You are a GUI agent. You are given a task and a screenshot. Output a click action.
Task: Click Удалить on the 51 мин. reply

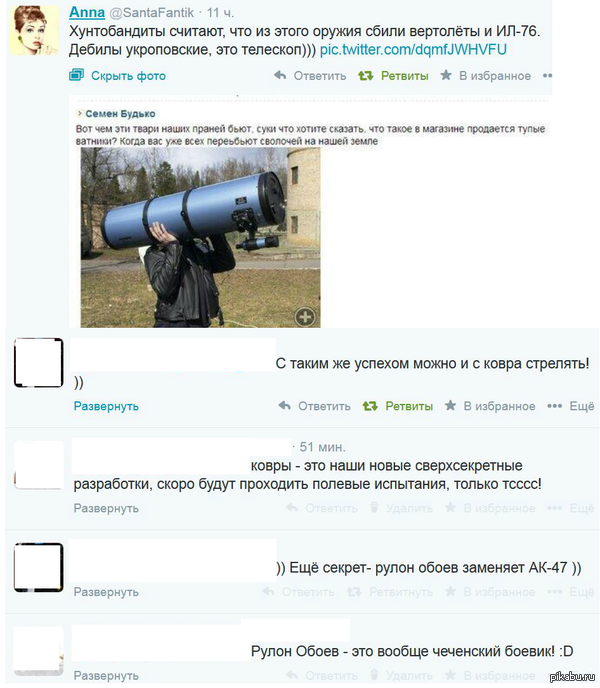coord(402,508)
